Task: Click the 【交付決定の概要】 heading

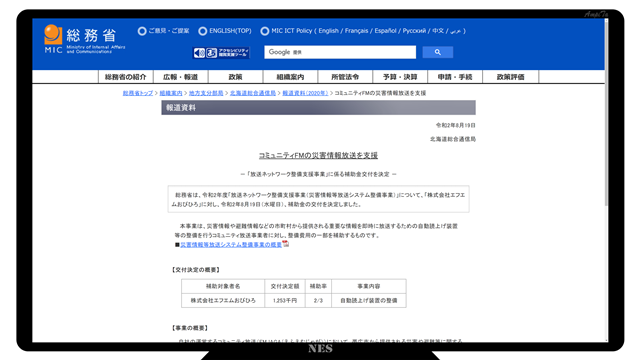Action: pyautogui.click(x=196, y=270)
